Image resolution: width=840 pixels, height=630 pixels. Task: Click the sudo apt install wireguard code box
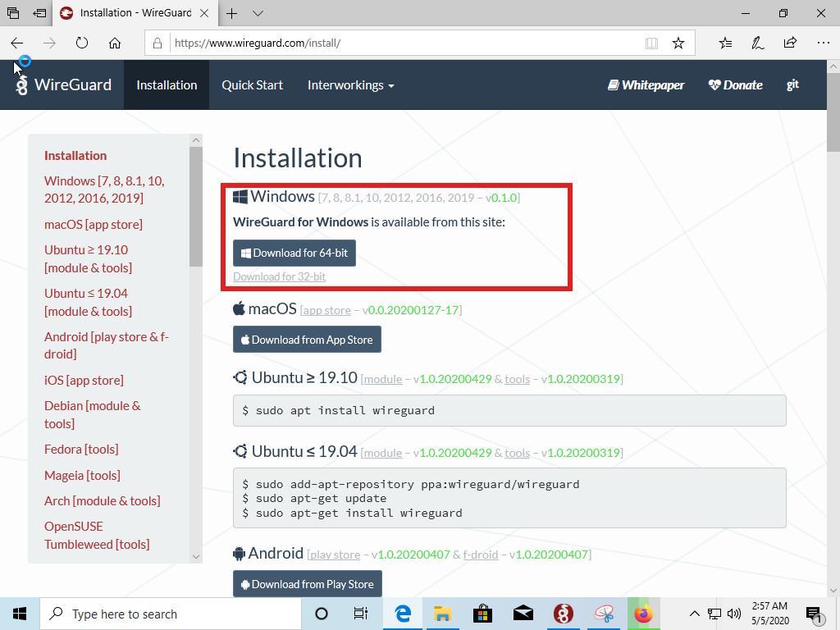(x=509, y=410)
